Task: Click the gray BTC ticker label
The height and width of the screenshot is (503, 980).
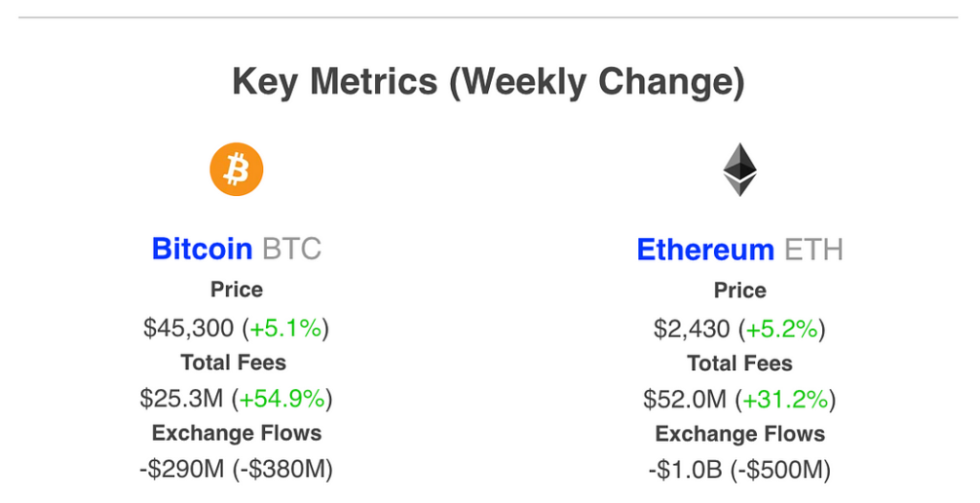Action: tap(291, 249)
